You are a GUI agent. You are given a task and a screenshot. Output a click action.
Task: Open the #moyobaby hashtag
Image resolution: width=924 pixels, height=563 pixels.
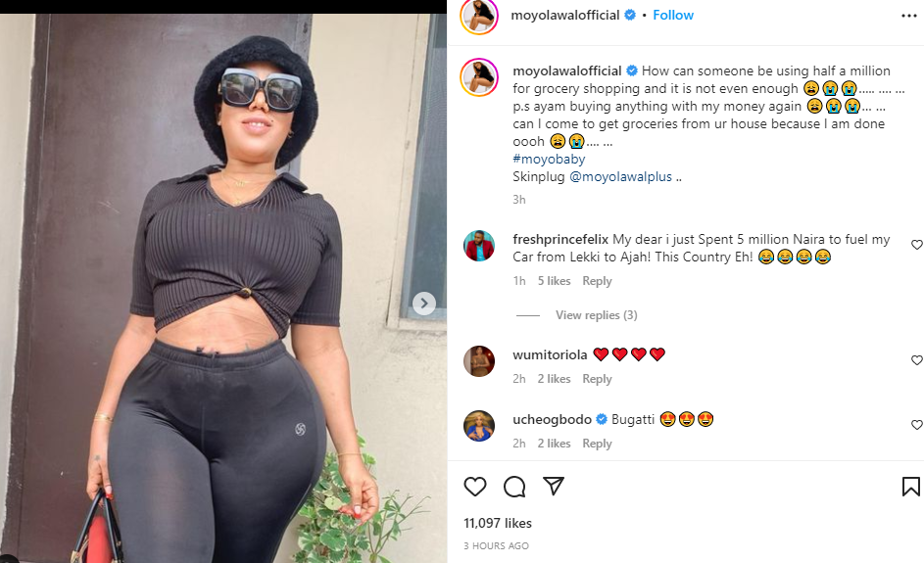coord(549,159)
